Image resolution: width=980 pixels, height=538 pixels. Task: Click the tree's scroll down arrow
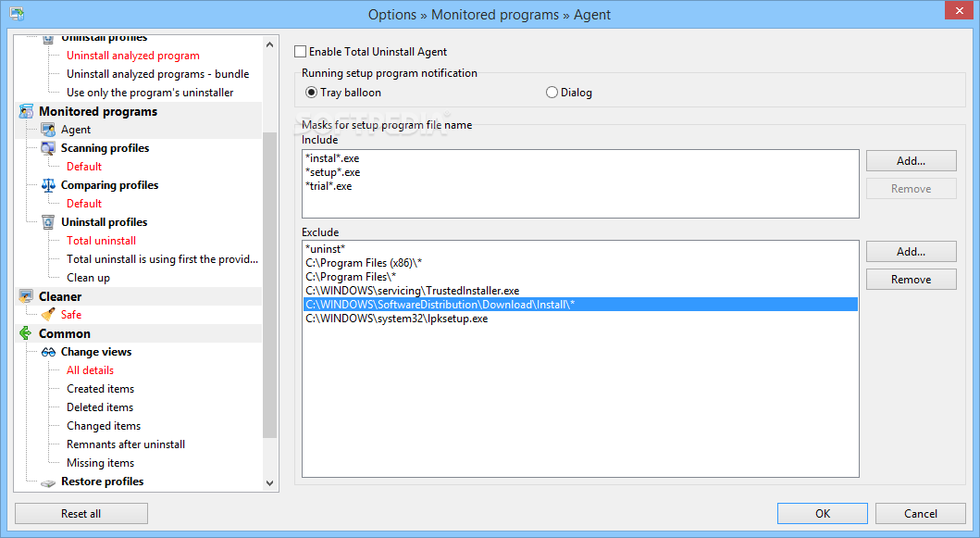270,483
